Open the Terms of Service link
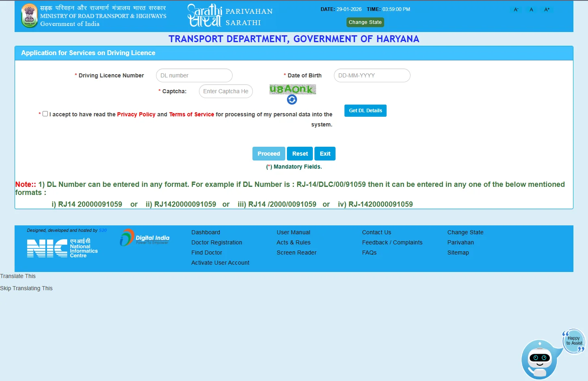 [x=191, y=114]
